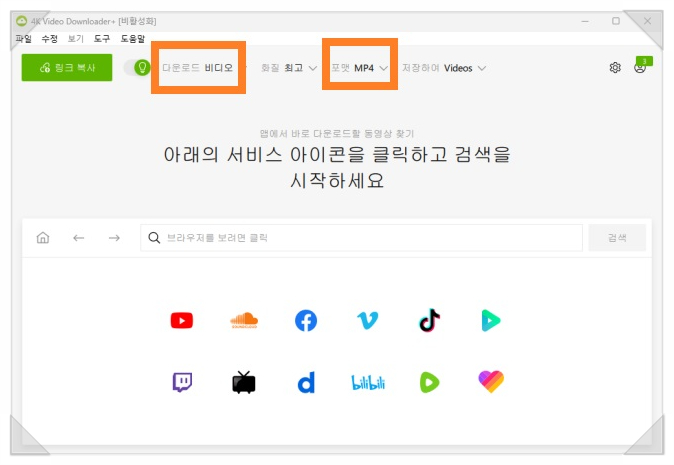
Task: Open the 파일 menu
Action: pyautogui.click(x=24, y=39)
